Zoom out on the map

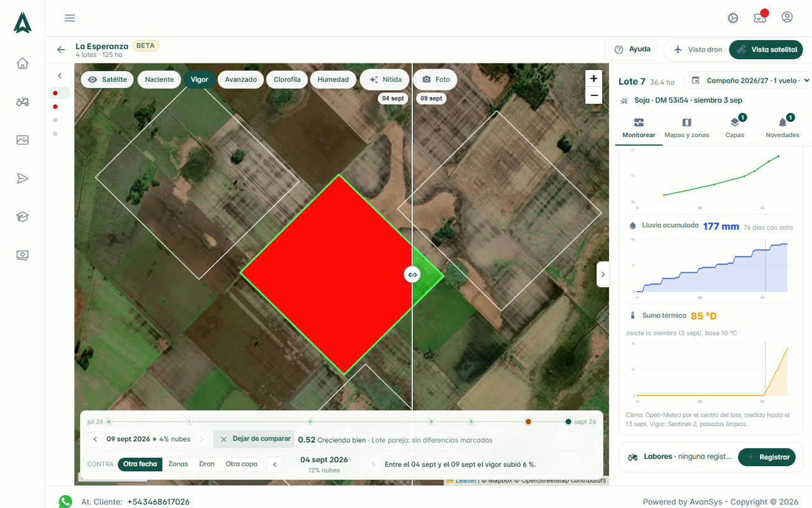[594, 96]
